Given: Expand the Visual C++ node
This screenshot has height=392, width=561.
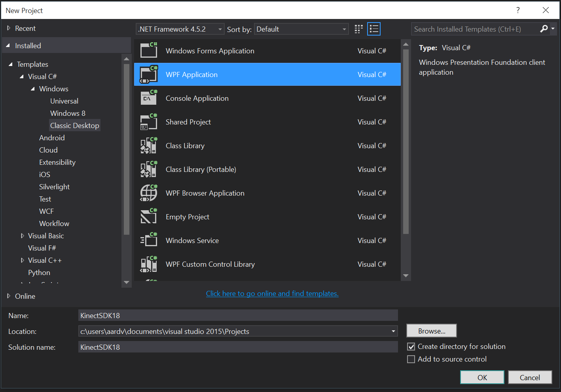Looking at the screenshot, I should (23, 260).
